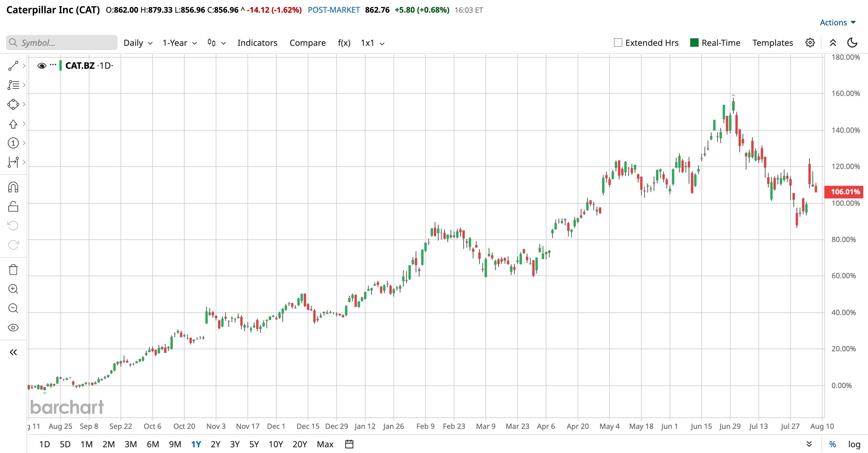Select the 5Y time range
868x453 pixels.
254,444
